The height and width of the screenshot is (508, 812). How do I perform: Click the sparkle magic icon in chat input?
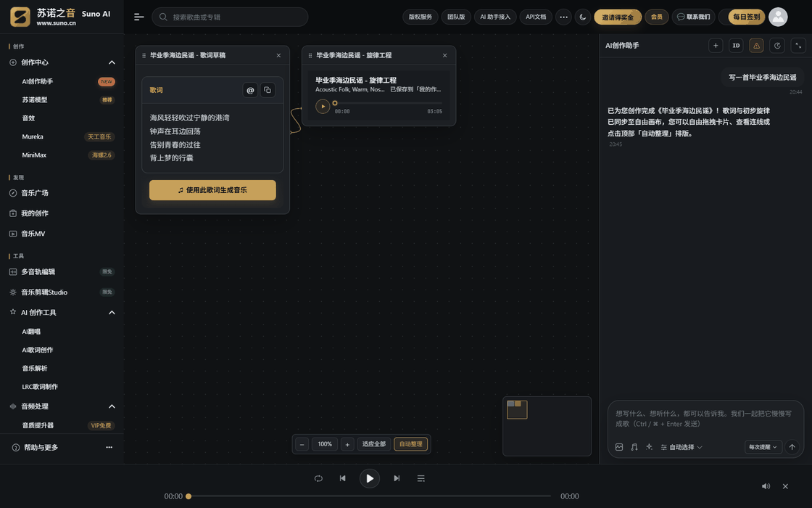pos(649,447)
